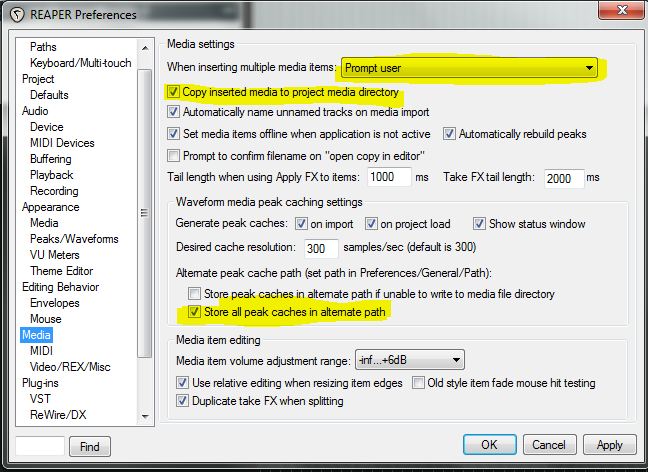Open VST preferences page
This screenshot has width=648, height=472.
(40, 399)
